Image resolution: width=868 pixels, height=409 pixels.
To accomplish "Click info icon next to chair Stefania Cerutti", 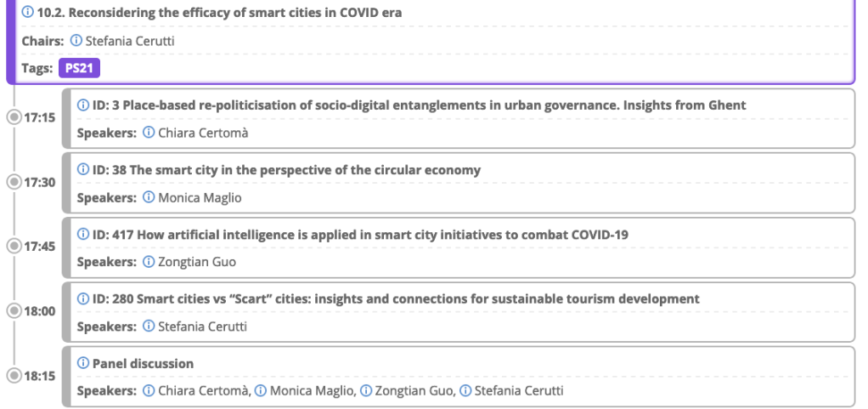I will (76, 40).
